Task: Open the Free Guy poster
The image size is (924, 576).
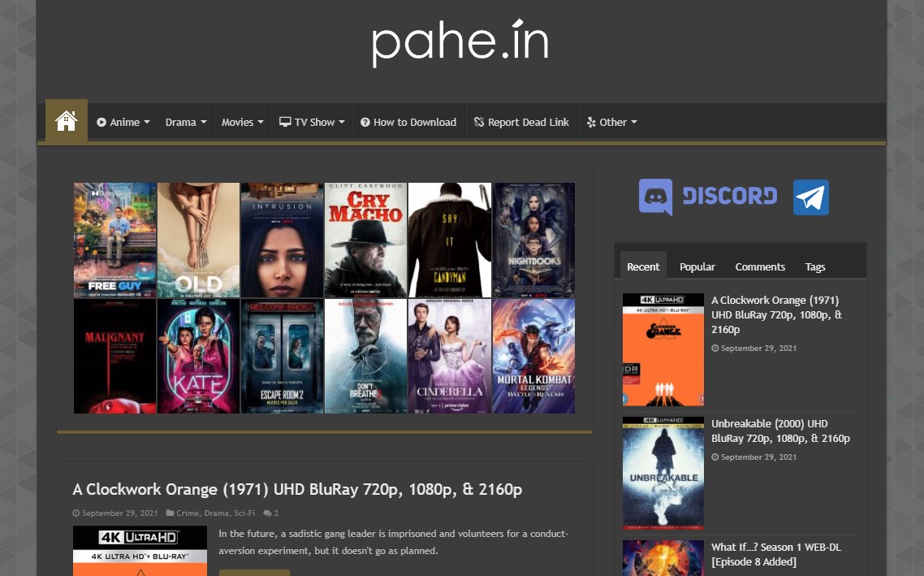Action: (x=115, y=240)
